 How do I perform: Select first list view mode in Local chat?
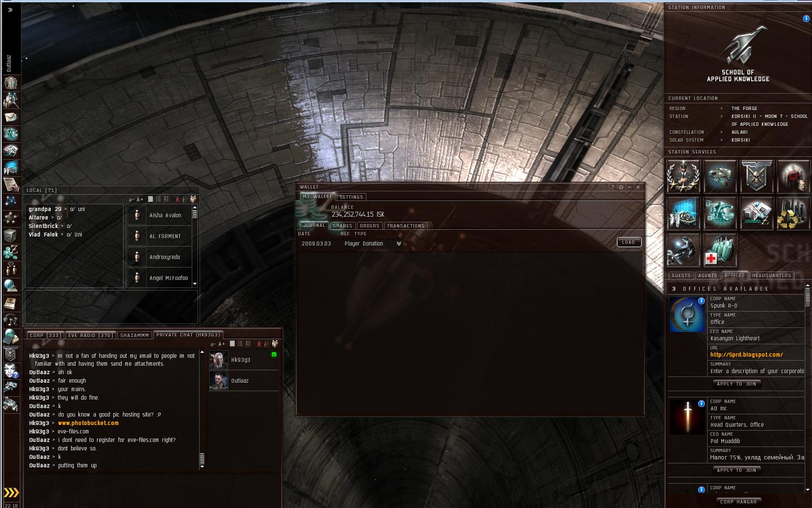tap(151, 199)
